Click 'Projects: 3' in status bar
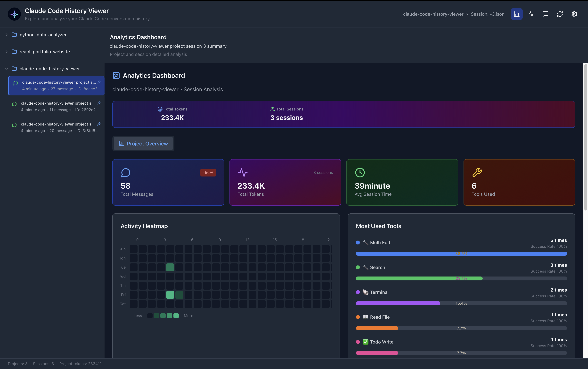 pyautogui.click(x=18, y=364)
